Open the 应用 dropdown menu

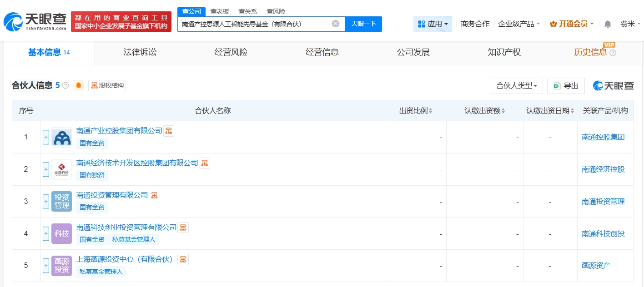tap(433, 24)
